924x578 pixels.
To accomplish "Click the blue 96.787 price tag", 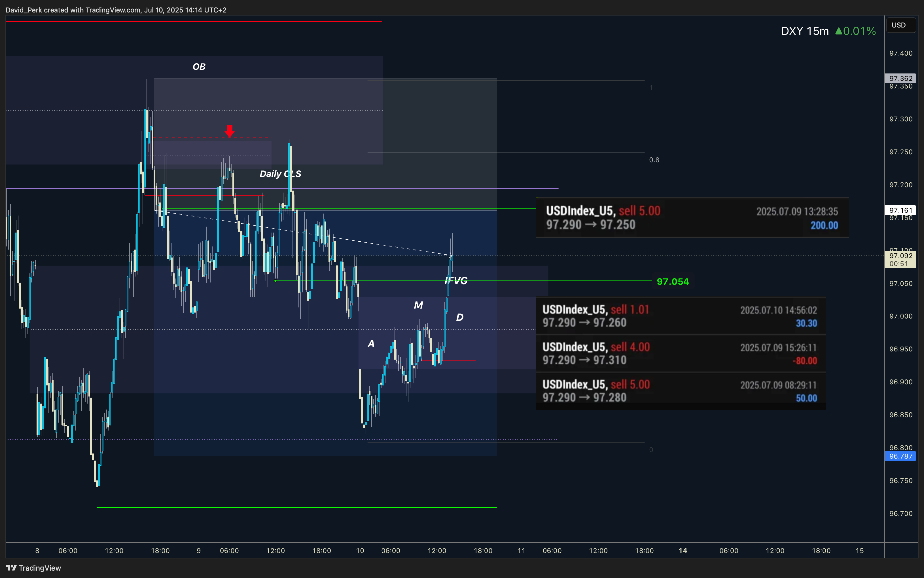I will click(900, 456).
